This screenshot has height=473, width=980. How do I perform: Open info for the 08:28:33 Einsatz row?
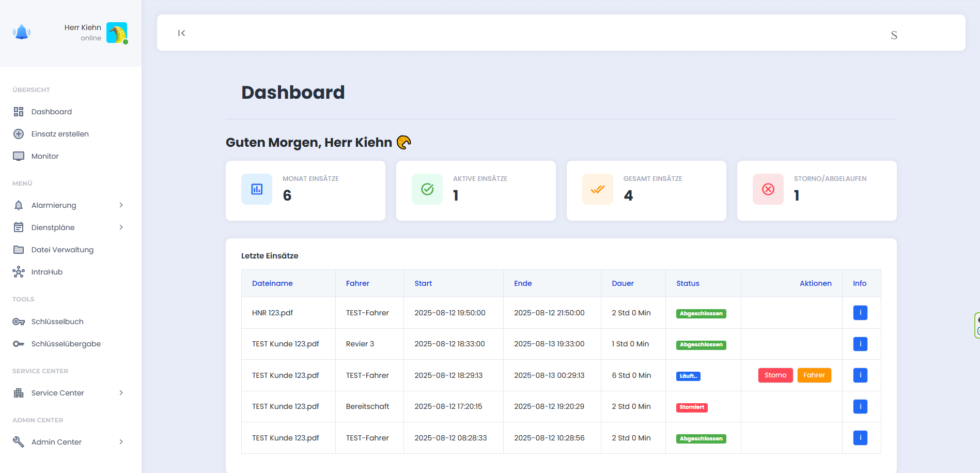pyautogui.click(x=860, y=438)
